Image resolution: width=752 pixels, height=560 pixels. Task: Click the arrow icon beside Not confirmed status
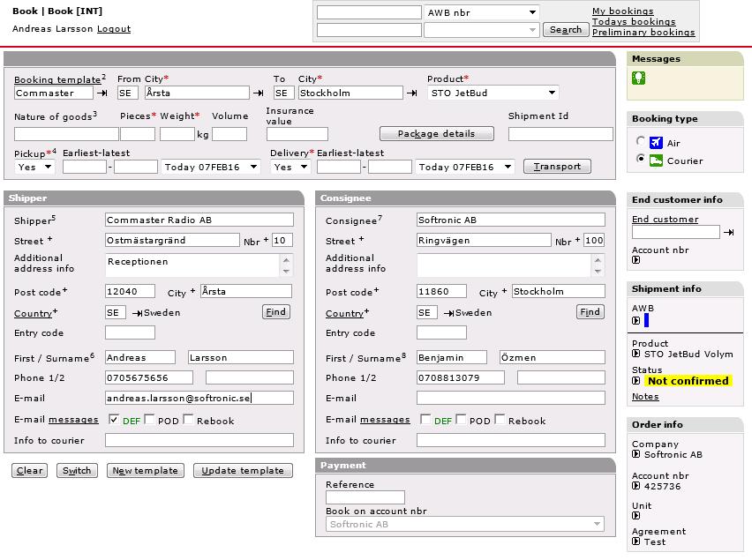pyautogui.click(x=636, y=381)
